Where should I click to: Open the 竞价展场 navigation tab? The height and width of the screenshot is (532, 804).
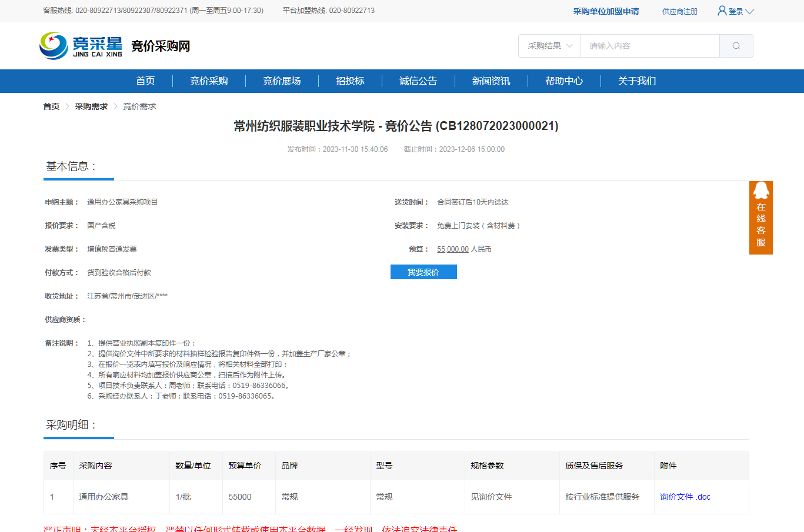point(282,81)
